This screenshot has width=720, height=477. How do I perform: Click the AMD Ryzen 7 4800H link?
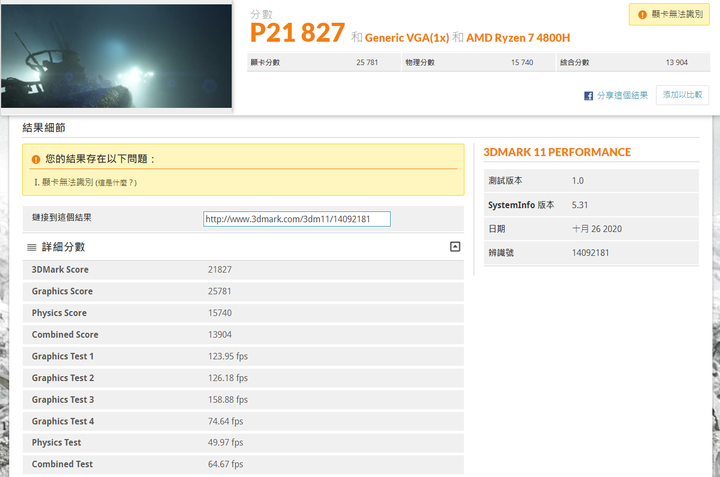point(518,38)
